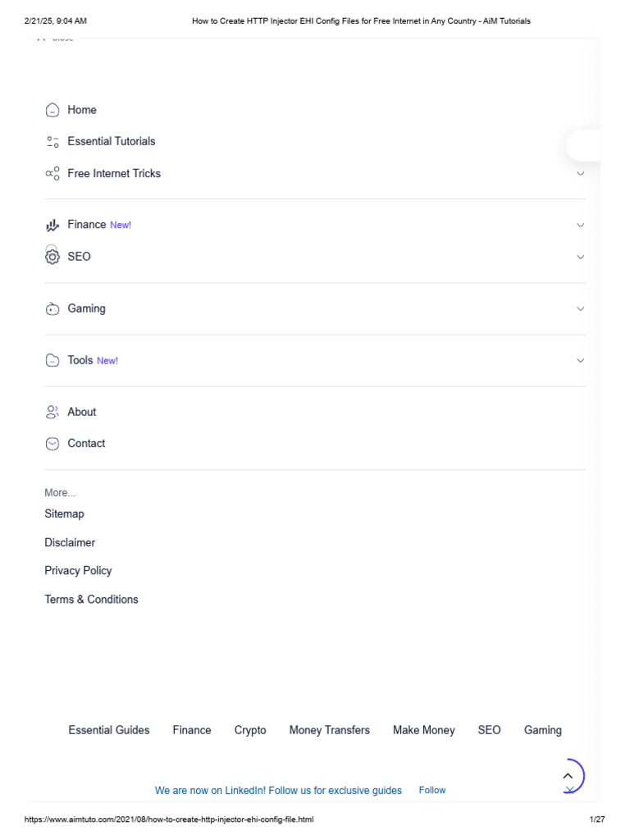Open the Crypto tab in bottom bar
630x840 pixels.
[250, 730]
